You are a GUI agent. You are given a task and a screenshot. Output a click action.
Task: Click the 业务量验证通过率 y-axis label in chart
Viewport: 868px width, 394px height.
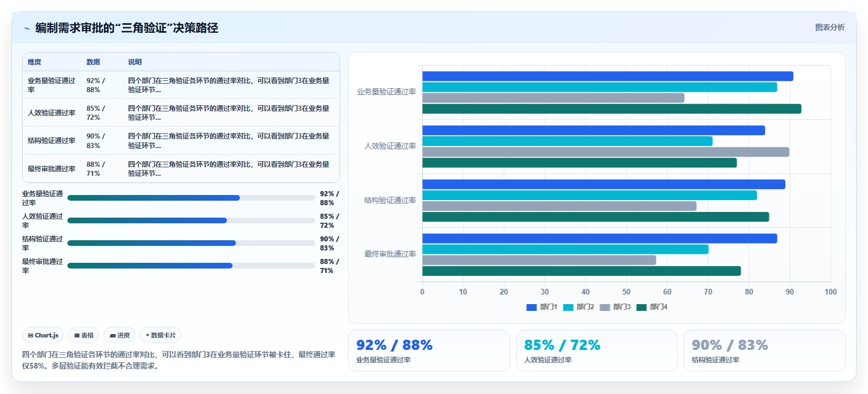tap(386, 92)
